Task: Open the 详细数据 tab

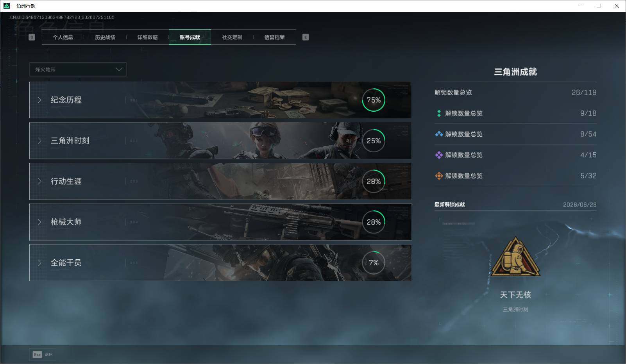Action: coord(147,37)
